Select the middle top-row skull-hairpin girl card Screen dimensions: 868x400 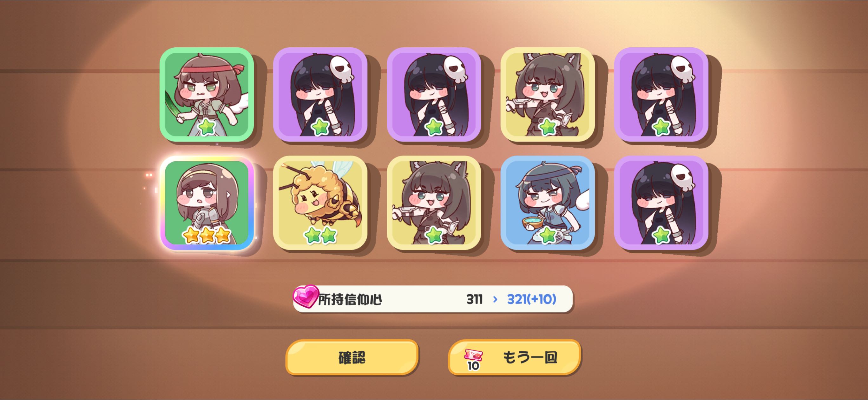pos(434,94)
